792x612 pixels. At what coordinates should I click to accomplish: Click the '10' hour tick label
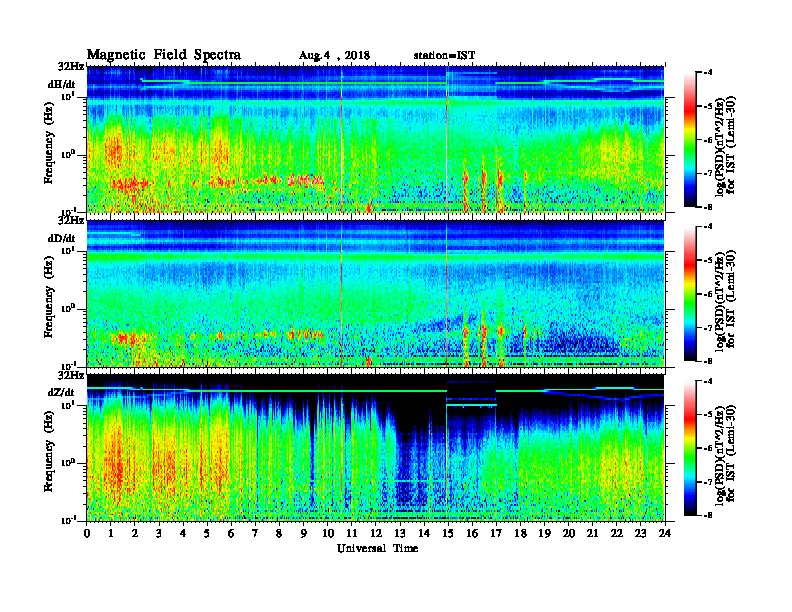(327, 534)
